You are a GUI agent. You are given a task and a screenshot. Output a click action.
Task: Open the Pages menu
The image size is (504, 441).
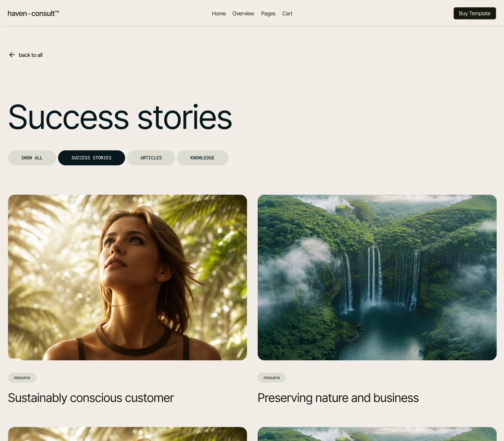point(268,14)
